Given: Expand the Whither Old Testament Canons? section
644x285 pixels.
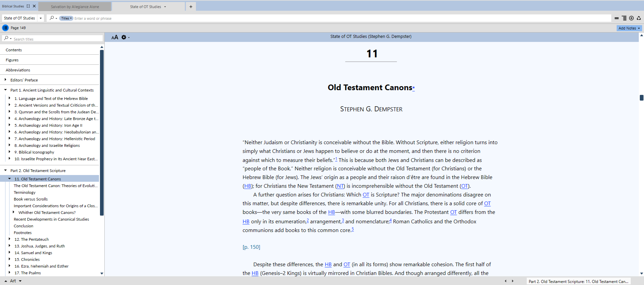Looking at the screenshot, I should [14, 212].
